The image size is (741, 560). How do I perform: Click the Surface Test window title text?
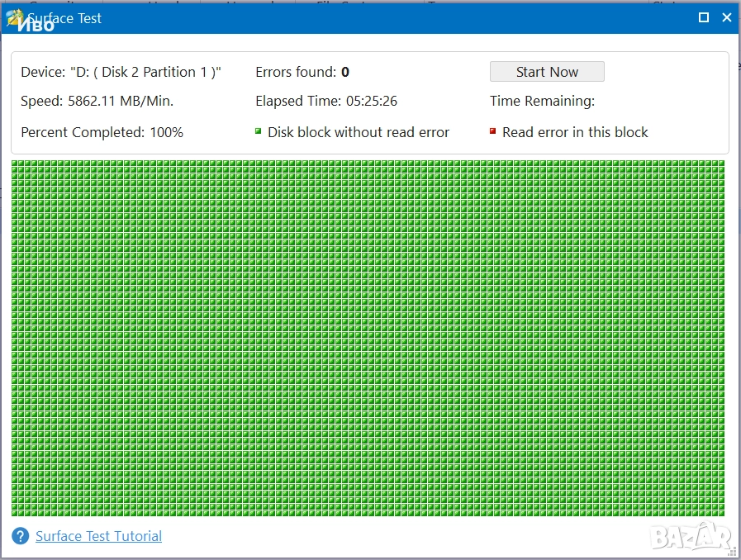(66, 18)
